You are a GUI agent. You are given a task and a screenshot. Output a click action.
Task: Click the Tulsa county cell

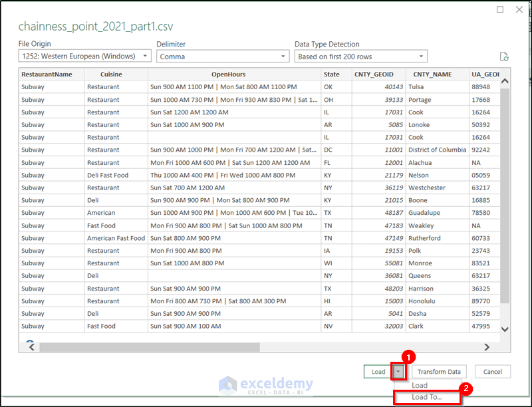pos(438,87)
